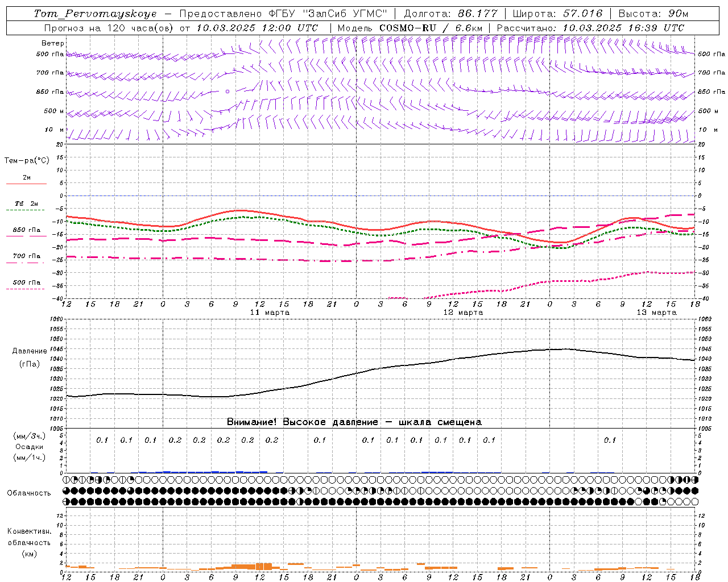Click the warning Внимание! Высокое давление – шкала смещена
Image resolution: width=728 pixels, height=582 pixels.
pyautogui.click(x=354, y=422)
